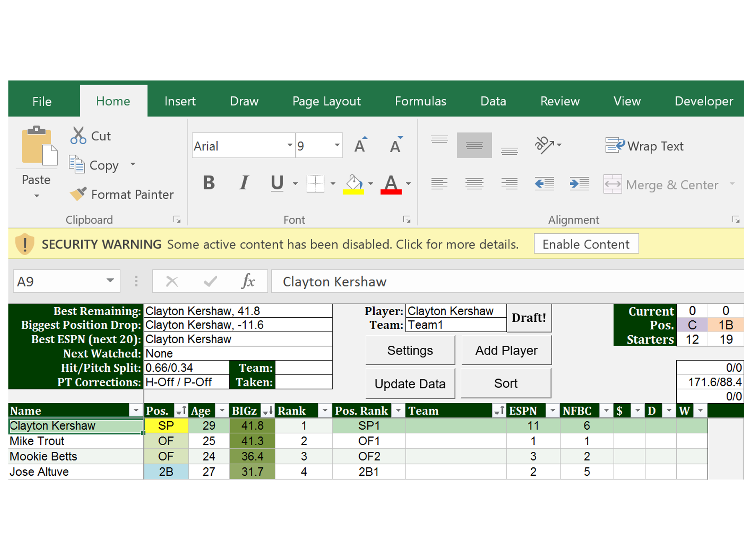Open Font dialog launcher
The image size is (753, 560).
[407, 219]
